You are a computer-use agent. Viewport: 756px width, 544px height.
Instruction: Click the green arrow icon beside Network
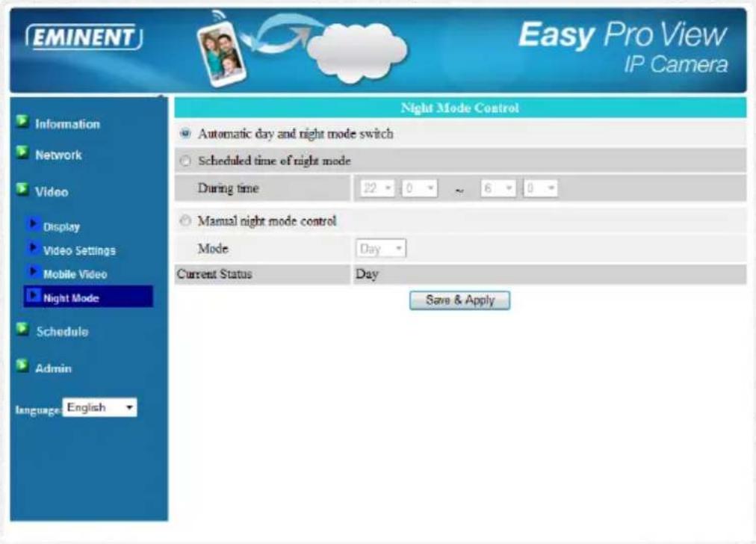tap(22, 152)
